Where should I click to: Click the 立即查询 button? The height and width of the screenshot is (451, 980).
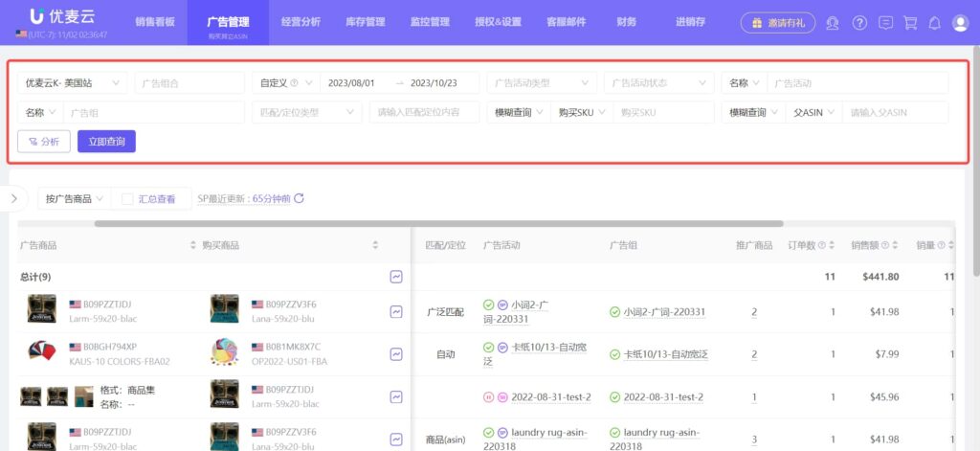tap(106, 142)
